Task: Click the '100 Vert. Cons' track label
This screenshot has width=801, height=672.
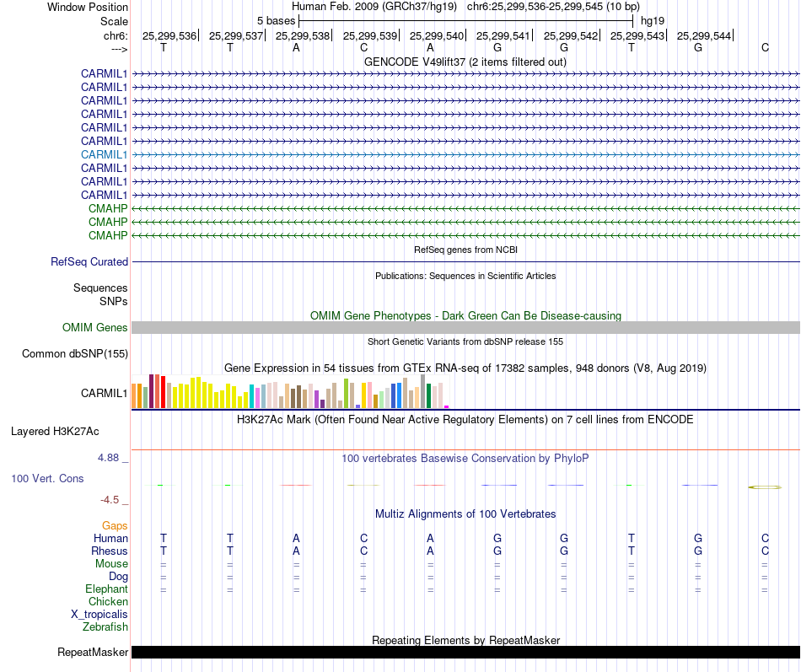Action: [x=47, y=478]
